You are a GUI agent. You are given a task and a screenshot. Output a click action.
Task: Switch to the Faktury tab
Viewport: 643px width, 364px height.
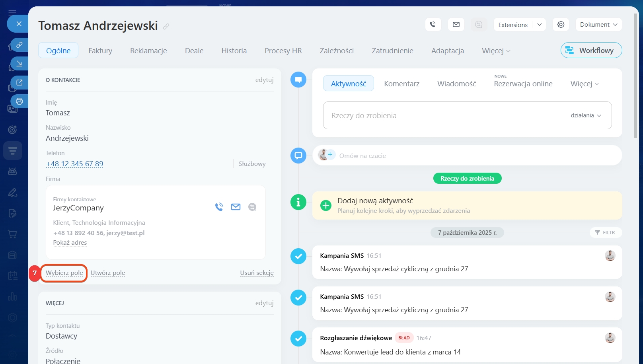click(100, 51)
